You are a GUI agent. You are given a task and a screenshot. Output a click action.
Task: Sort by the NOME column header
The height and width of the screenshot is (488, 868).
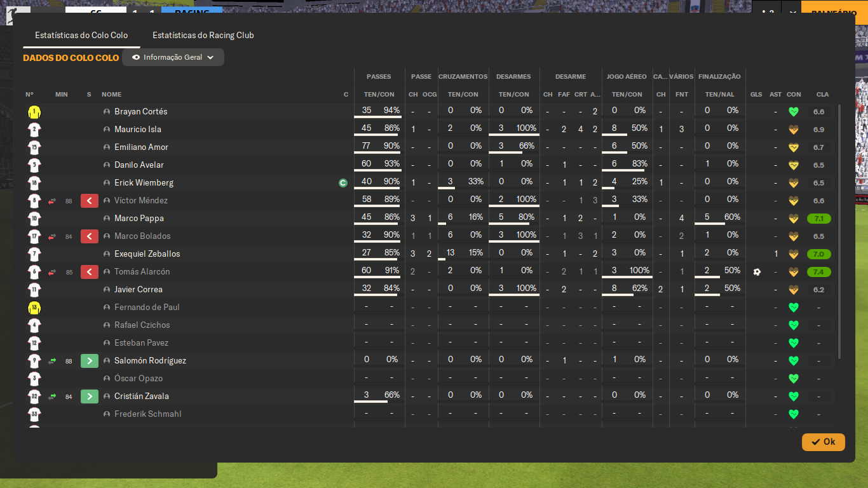pos(111,95)
